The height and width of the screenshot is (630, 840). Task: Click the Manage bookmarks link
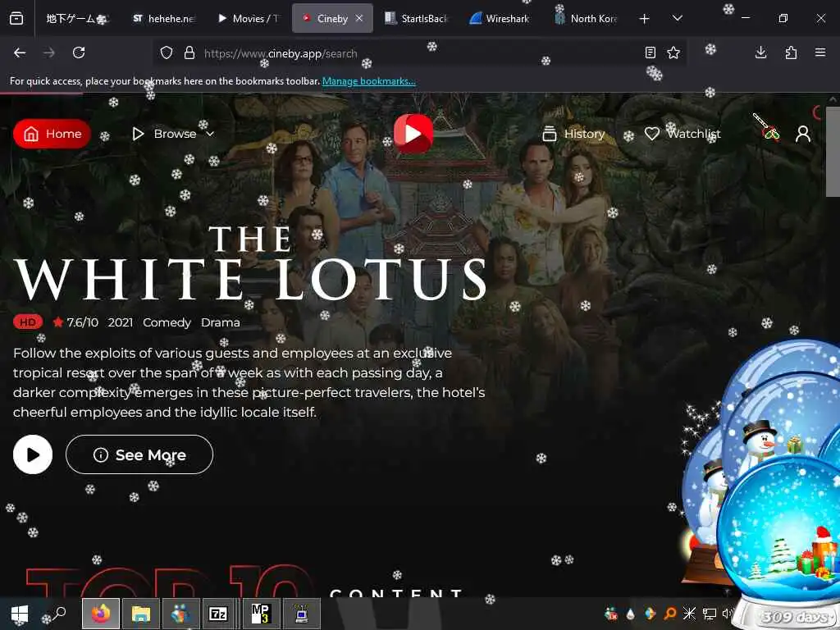point(368,81)
